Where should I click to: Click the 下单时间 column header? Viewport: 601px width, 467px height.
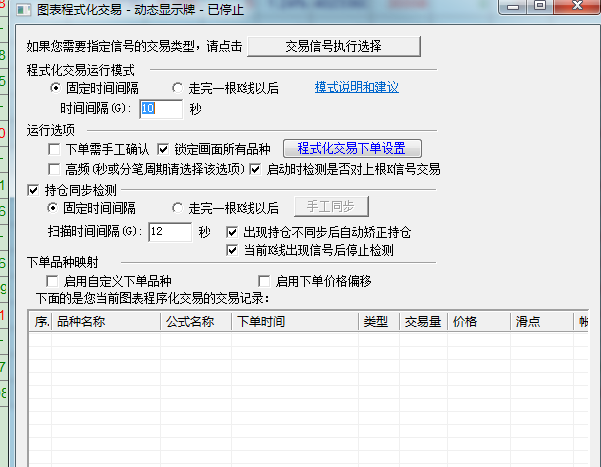point(295,322)
